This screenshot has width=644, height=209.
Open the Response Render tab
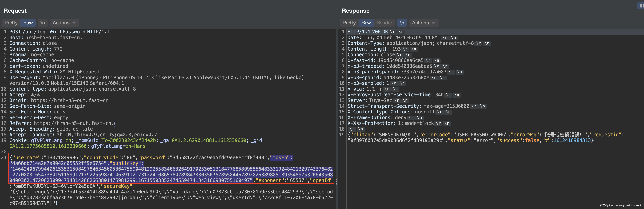coord(384,23)
